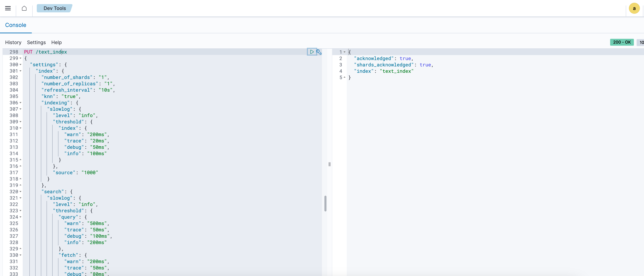644x276 pixels.
Task: Select the Console tab
Action: (x=16, y=25)
